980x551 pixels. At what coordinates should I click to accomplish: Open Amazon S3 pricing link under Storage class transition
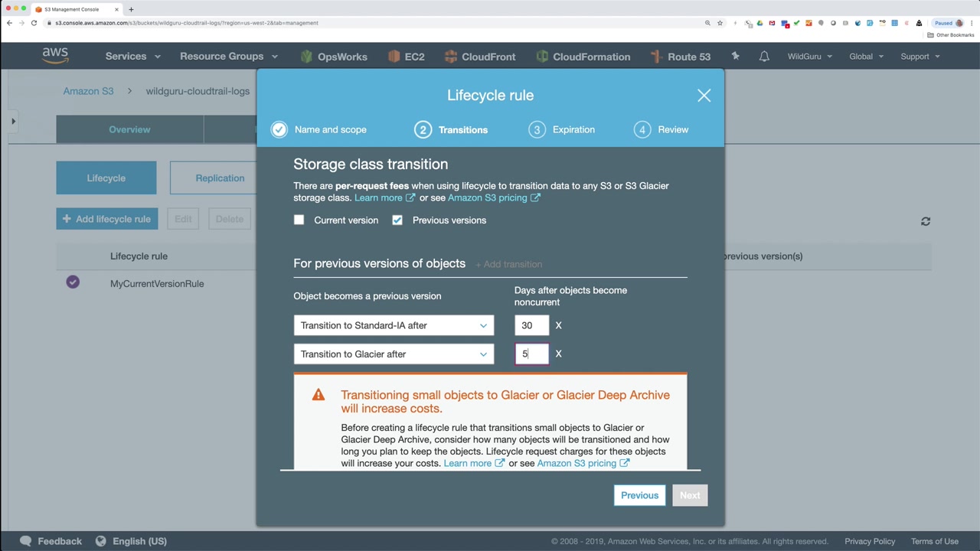pyautogui.click(x=494, y=197)
